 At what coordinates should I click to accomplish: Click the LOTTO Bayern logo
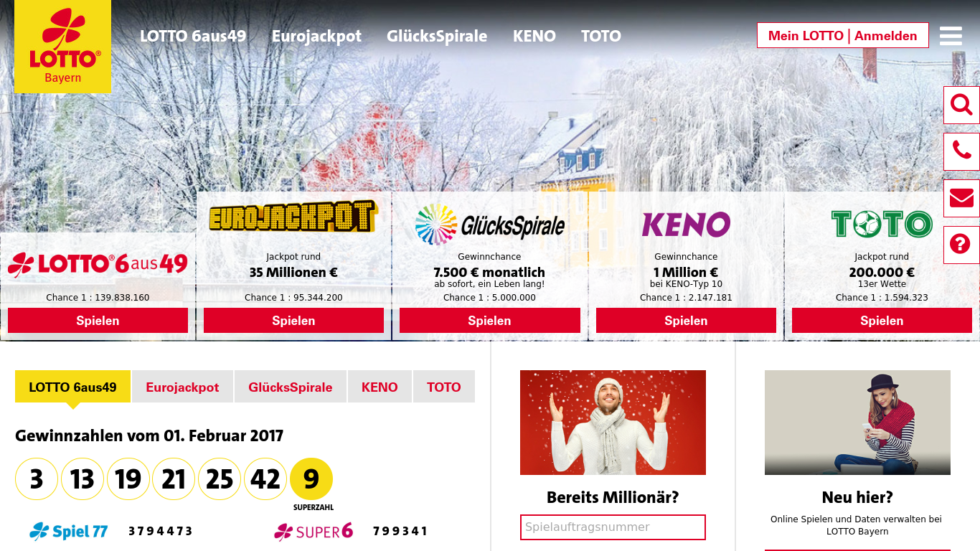tap(63, 47)
